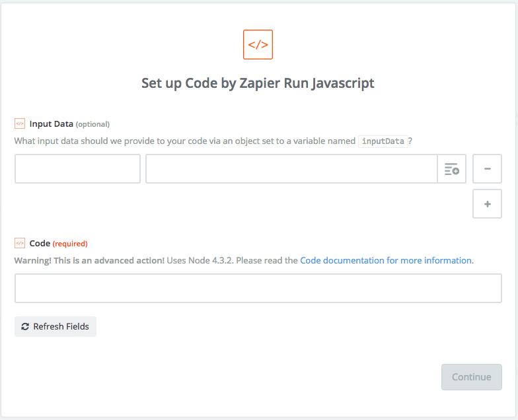Viewport: 518px width, 420px height.
Task: Click the advanced action warning text
Action: [89, 260]
